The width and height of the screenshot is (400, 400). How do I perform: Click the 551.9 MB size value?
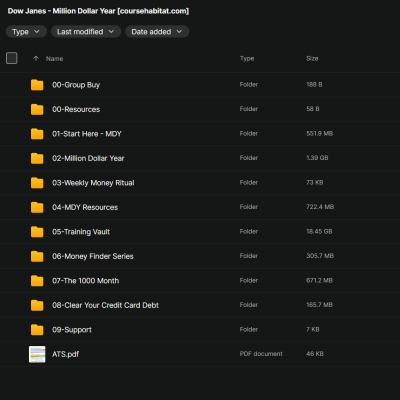click(x=319, y=134)
